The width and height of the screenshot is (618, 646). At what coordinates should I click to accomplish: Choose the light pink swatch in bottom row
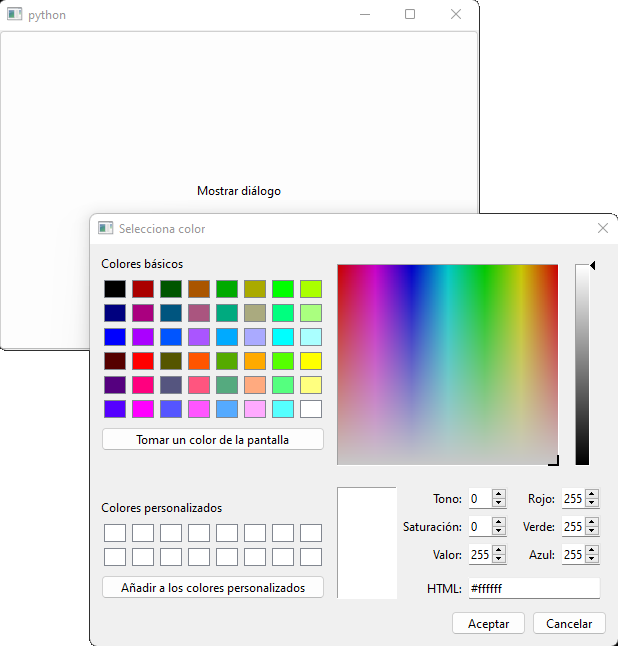(x=255, y=409)
